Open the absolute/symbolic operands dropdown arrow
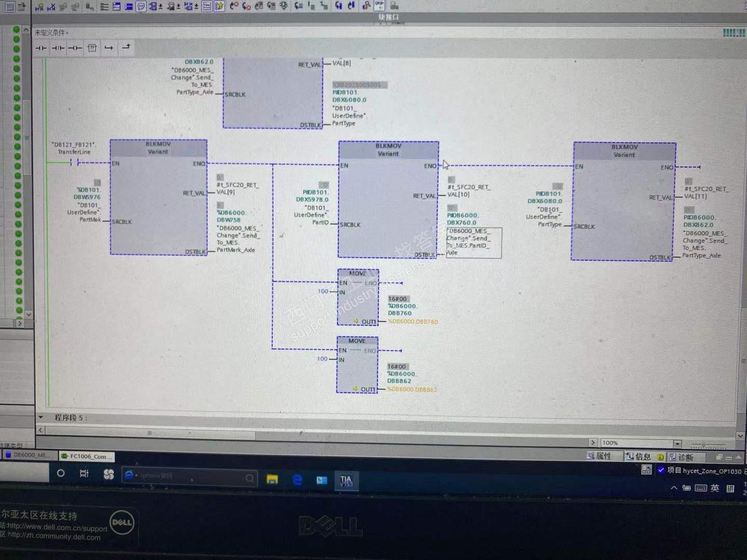This screenshot has height=560, width=747. (160, 6)
